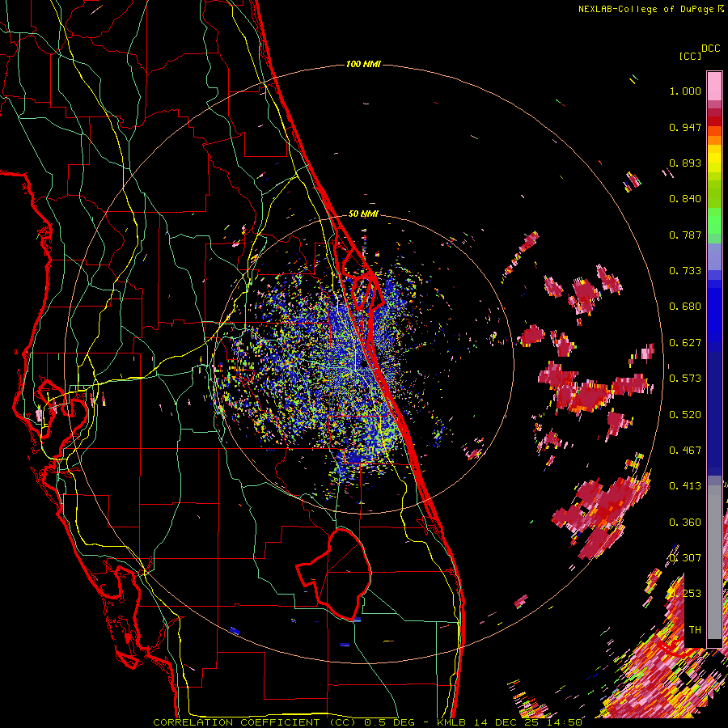This screenshot has height=728, width=728.
Task: Click the 0.680 scale value
Action: (x=685, y=307)
